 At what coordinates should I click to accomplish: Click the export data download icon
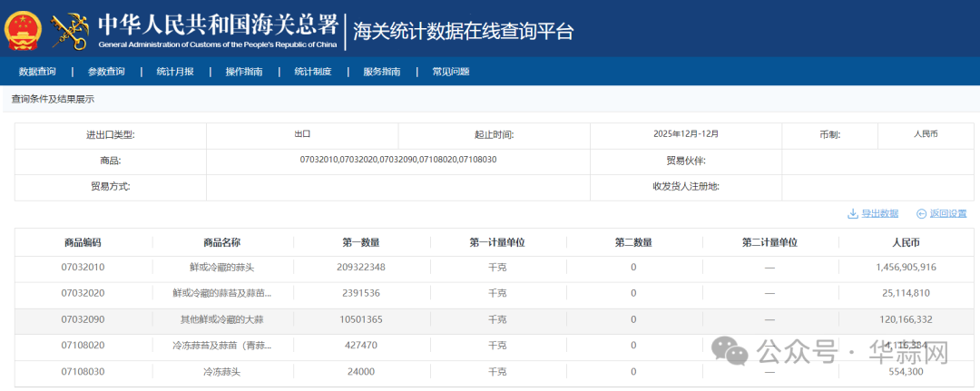click(x=852, y=214)
